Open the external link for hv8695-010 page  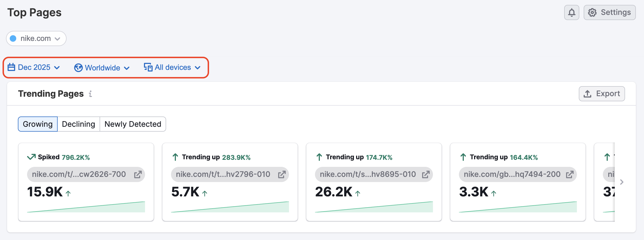(426, 174)
